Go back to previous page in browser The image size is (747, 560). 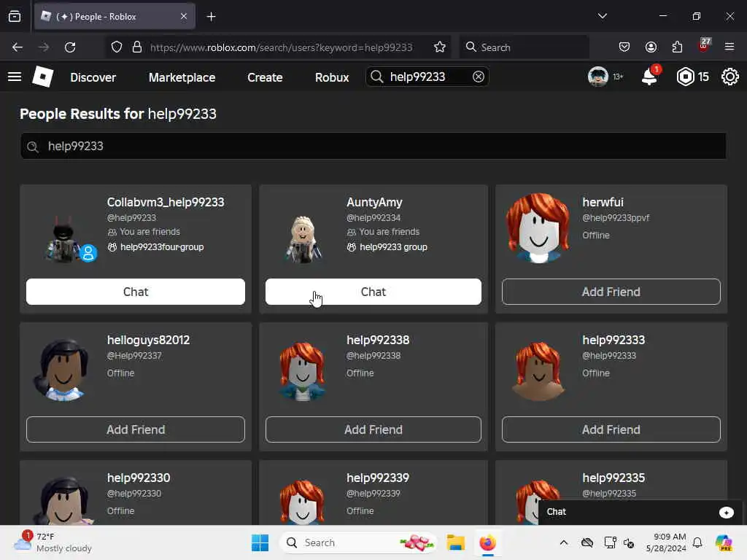tap(18, 47)
